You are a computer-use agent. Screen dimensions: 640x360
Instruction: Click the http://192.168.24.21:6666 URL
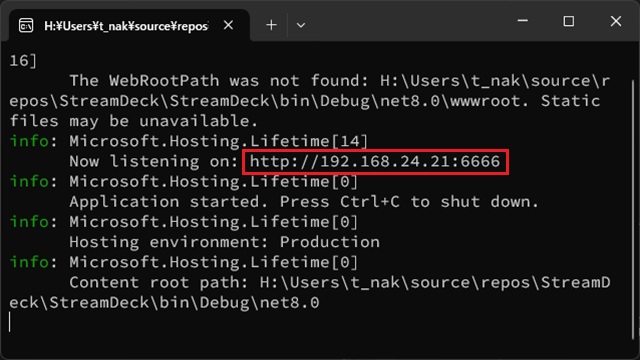pyautogui.click(x=375, y=162)
